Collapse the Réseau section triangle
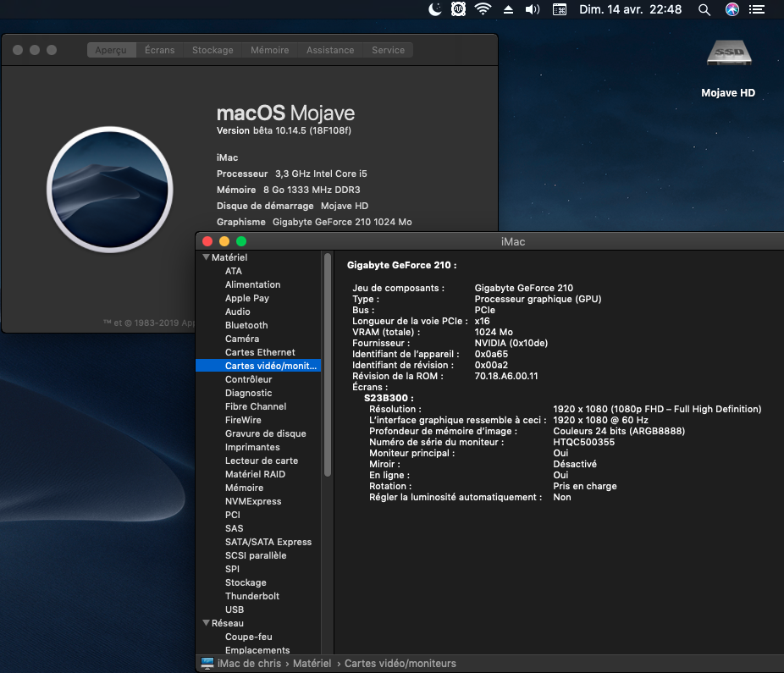The width and height of the screenshot is (784, 673). pos(206,623)
